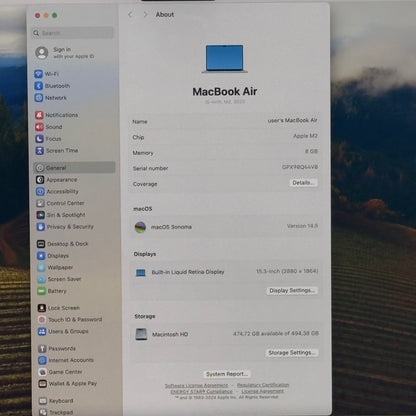Open Battery icon in sidebar
This screenshot has height=416, width=416.
pyautogui.click(x=42, y=291)
